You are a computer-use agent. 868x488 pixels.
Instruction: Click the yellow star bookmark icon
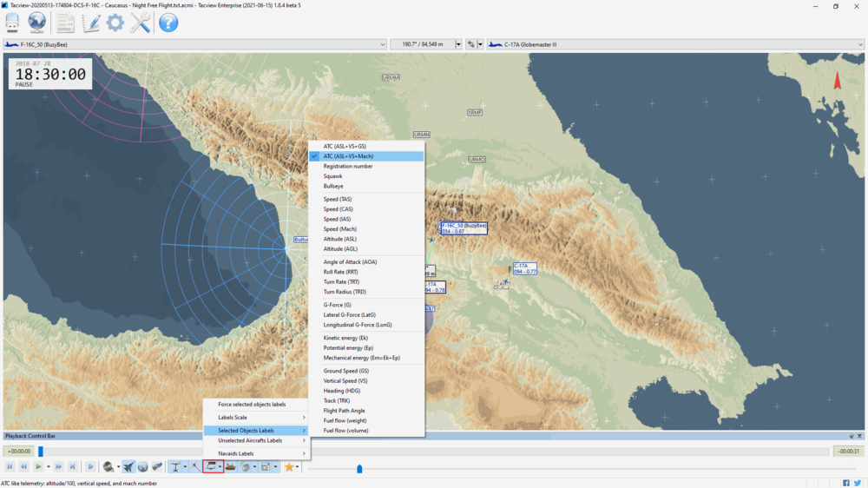(289, 467)
